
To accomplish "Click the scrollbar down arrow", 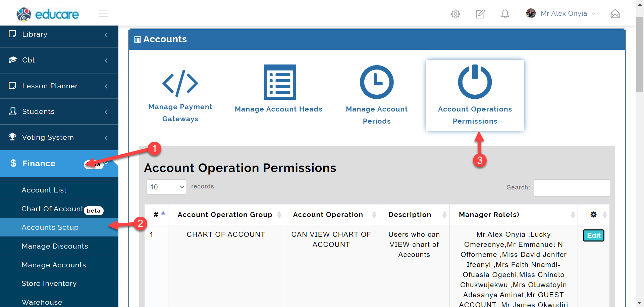I will [x=640, y=303].
